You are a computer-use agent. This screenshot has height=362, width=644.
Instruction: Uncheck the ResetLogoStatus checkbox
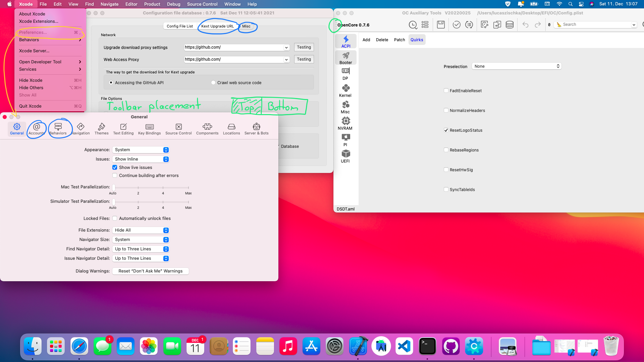(446, 130)
